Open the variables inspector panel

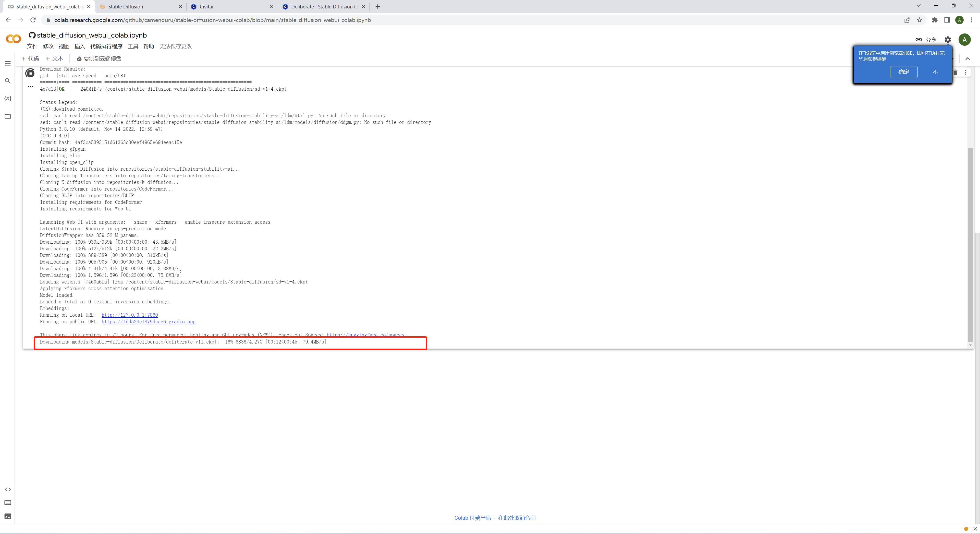[8, 98]
